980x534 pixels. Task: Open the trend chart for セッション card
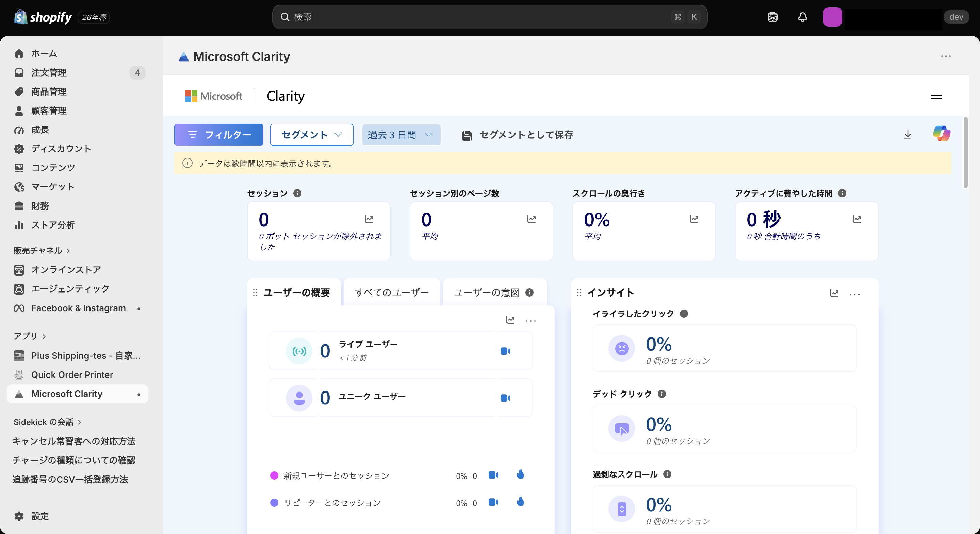(x=369, y=219)
